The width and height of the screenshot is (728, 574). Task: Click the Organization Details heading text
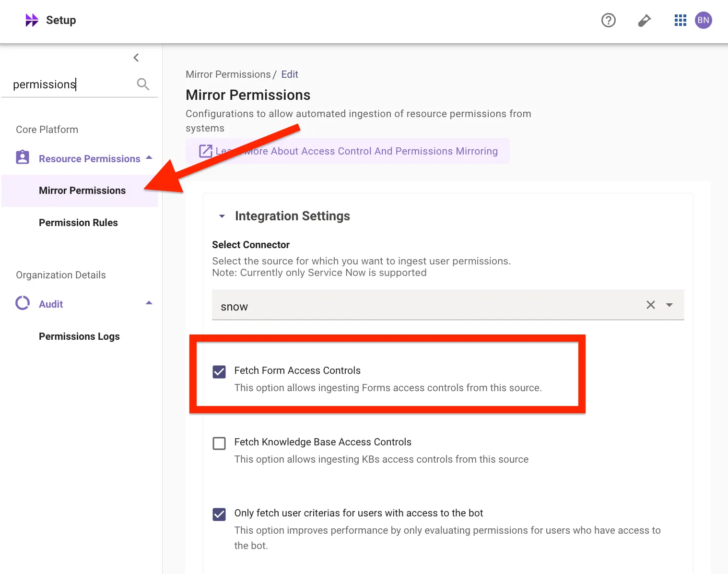(x=61, y=275)
